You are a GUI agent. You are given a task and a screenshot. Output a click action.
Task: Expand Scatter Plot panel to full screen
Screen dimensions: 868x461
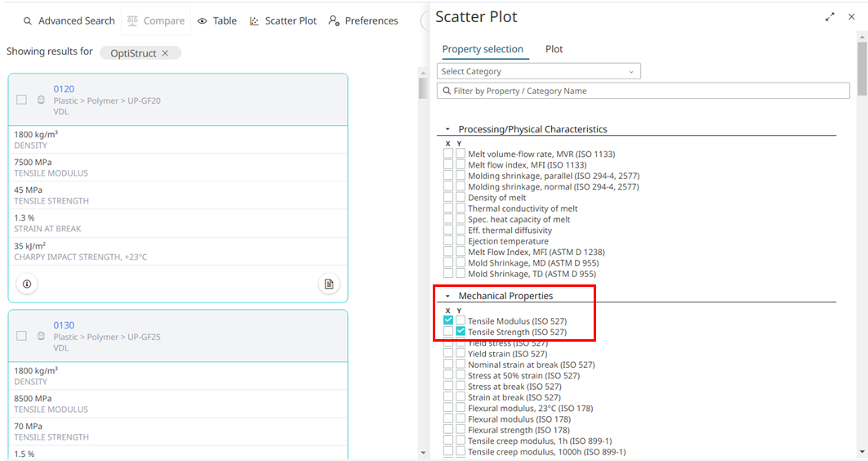[x=830, y=16]
